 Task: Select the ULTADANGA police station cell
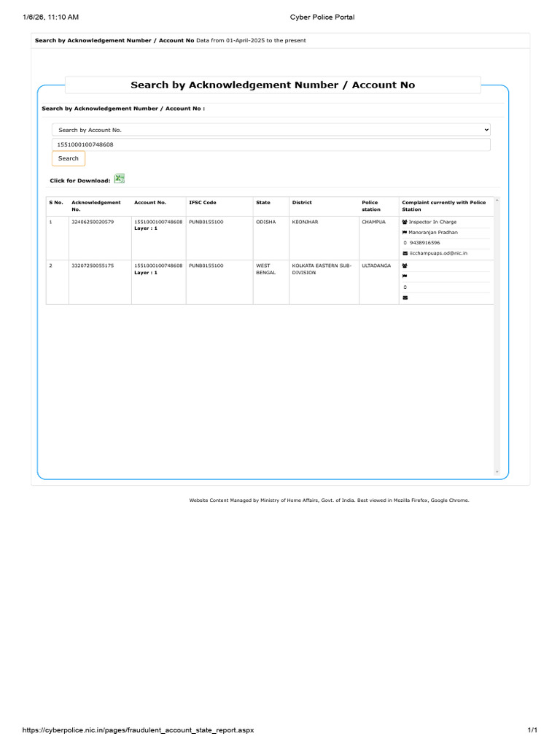376,266
